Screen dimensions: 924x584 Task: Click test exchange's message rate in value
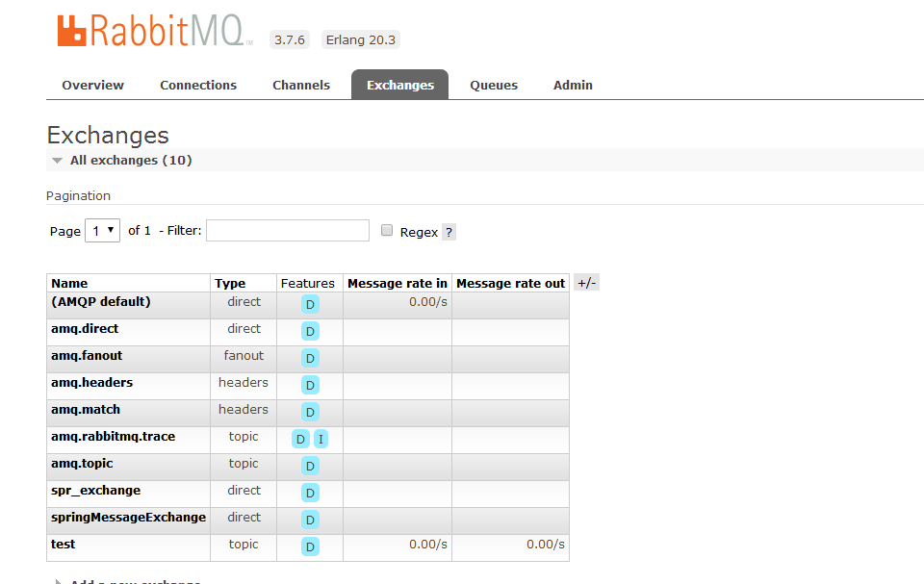click(428, 545)
